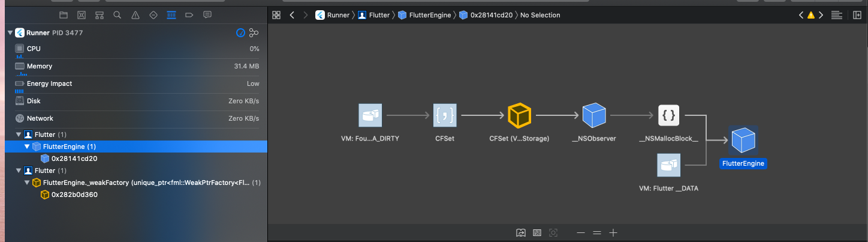
Task: Open the Report navigator speech bubble
Action: 207,15
